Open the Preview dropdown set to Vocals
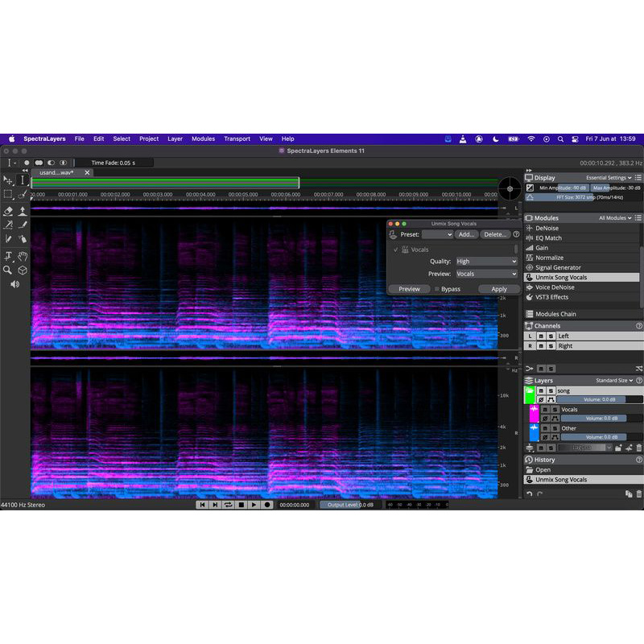Viewport: 644px width, 644px height. click(486, 274)
